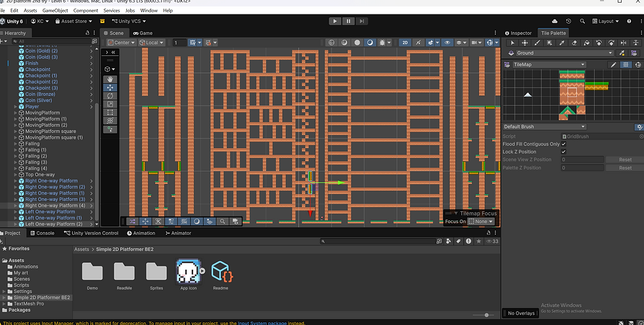Image resolution: width=644 pixels, height=325 pixels.
Task: Toggle 2D scene view mode
Action: pyautogui.click(x=405, y=42)
